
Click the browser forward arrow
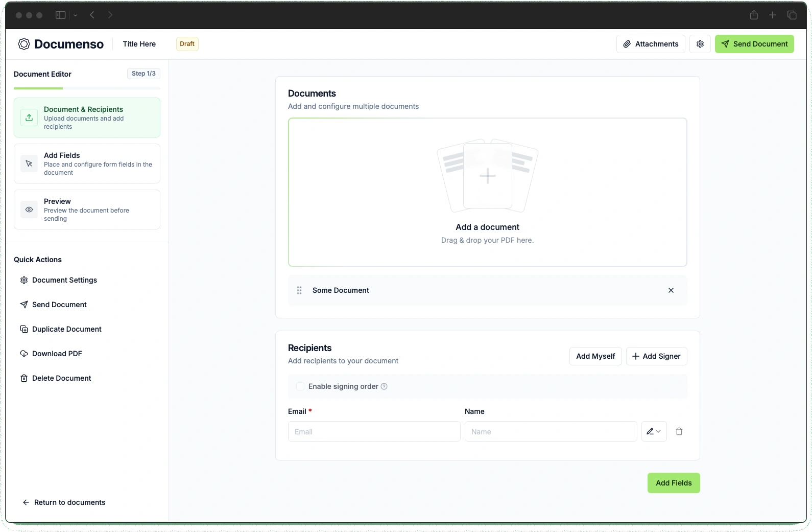click(110, 15)
